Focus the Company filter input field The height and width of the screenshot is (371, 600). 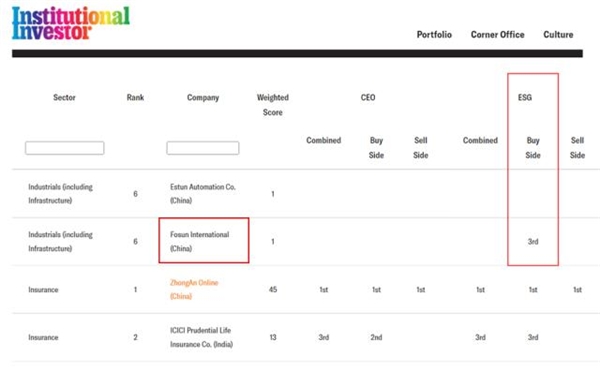coord(203,148)
